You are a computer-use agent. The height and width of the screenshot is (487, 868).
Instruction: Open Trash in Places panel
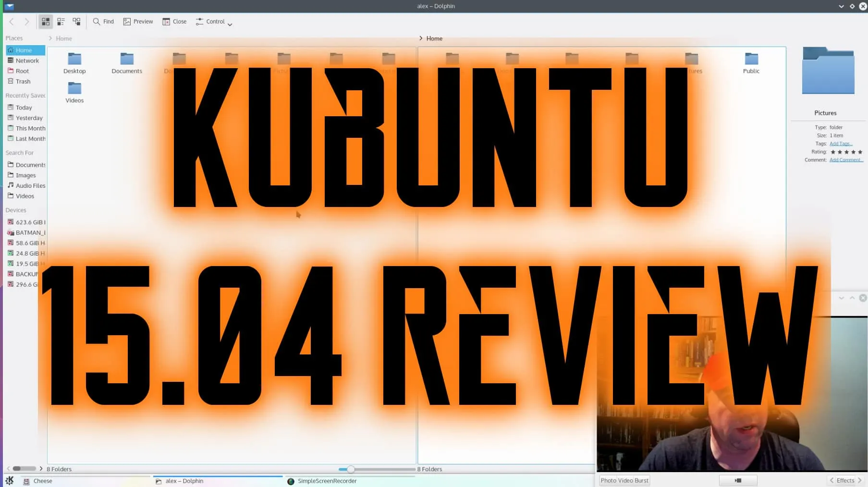25,82
